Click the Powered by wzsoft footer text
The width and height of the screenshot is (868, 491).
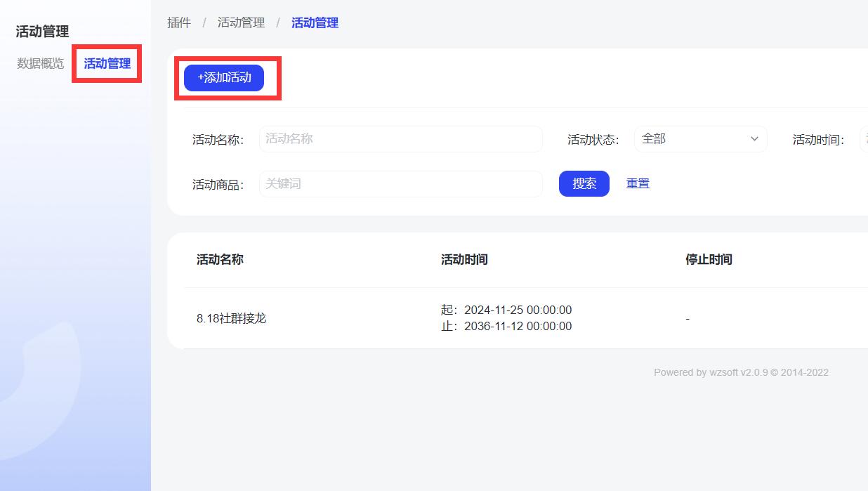click(741, 373)
